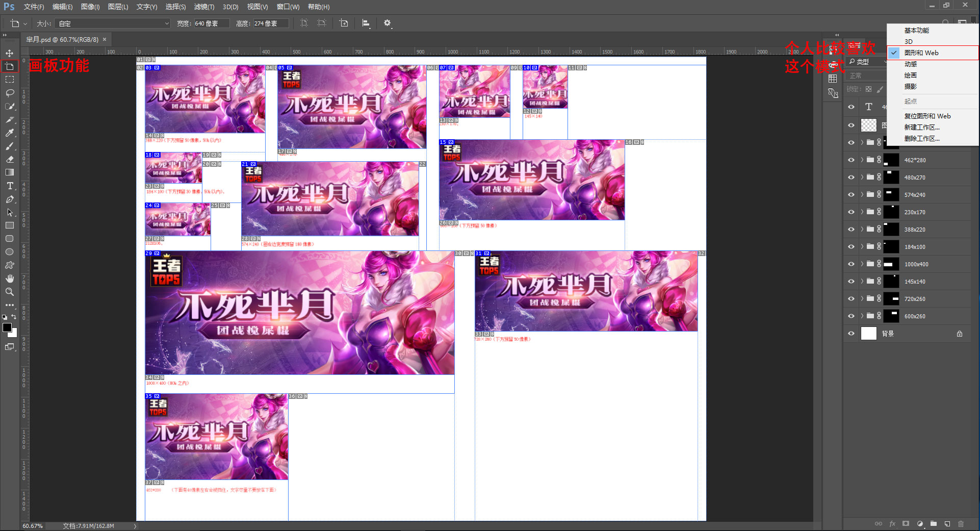The height and width of the screenshot is (531, 980).
Task: Select the Ellipse tool
Action: pyautogui.click(x=10, y=252)
